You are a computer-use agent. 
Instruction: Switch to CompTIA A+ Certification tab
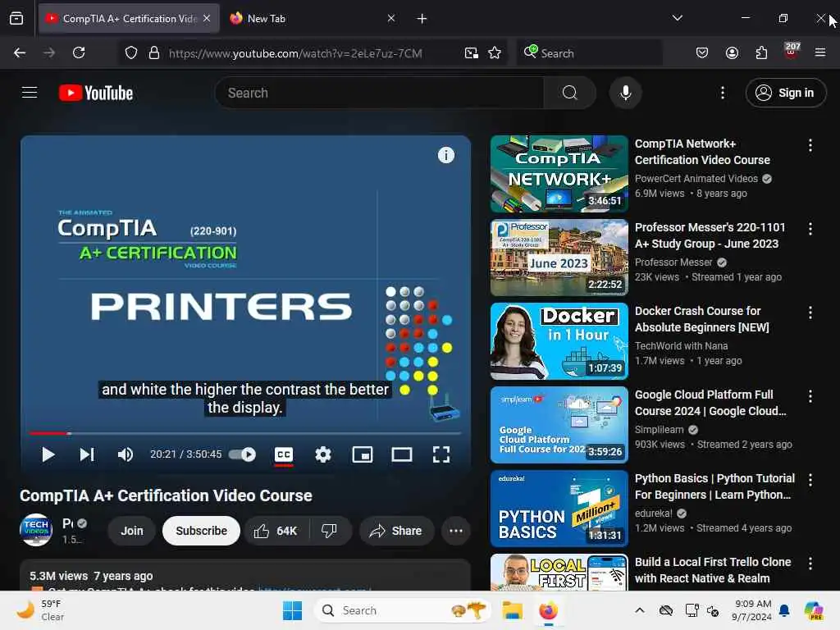click(x=129, y=19)
